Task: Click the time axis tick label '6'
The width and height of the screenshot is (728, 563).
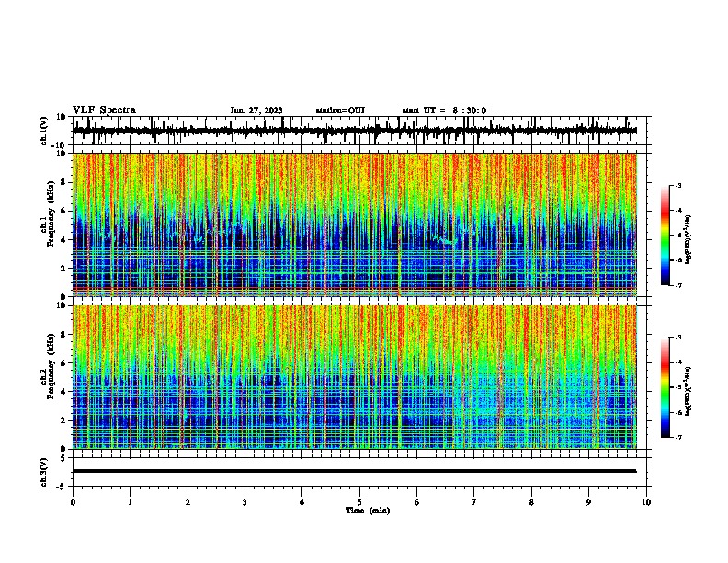Action: (x=417, y=501)
